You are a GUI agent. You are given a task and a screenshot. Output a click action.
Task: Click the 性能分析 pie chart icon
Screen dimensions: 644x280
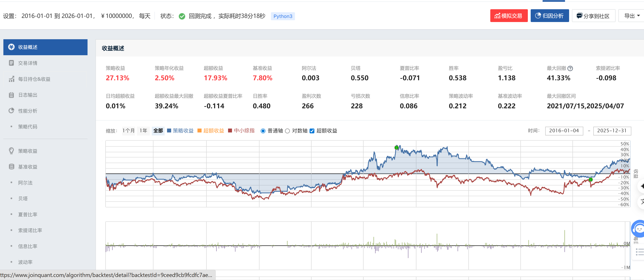point(12,111)
